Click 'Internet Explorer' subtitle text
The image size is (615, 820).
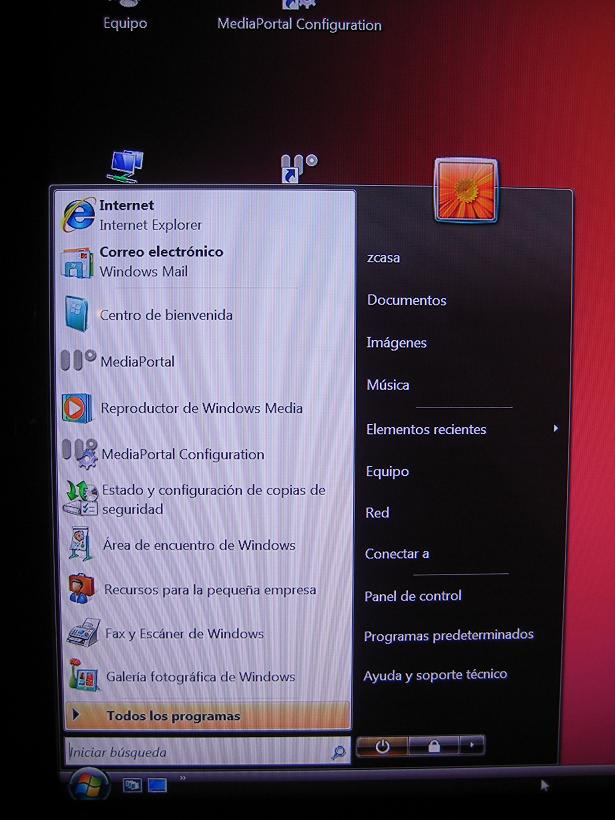[151, 225]
